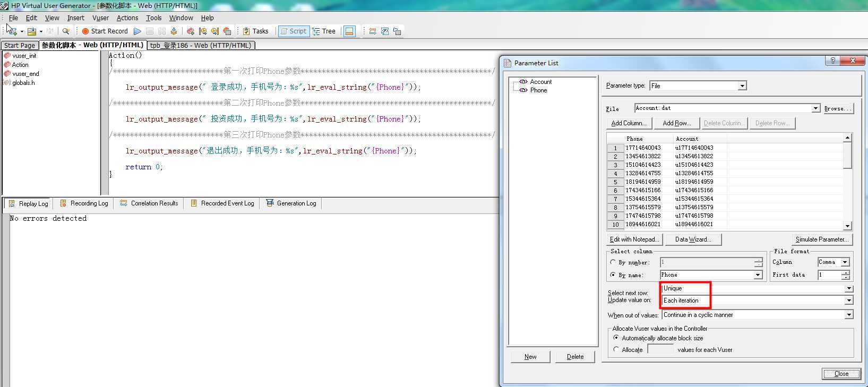The width and height of the screenshot is (868, 387).
Task: Open the Update value on dropdown
Action: click(x=849, y=300)
